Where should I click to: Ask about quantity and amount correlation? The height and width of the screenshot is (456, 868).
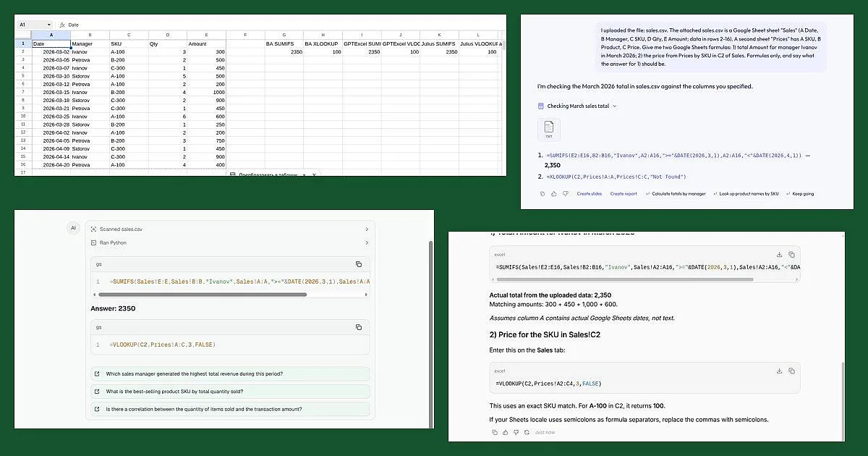coord(230,409)
